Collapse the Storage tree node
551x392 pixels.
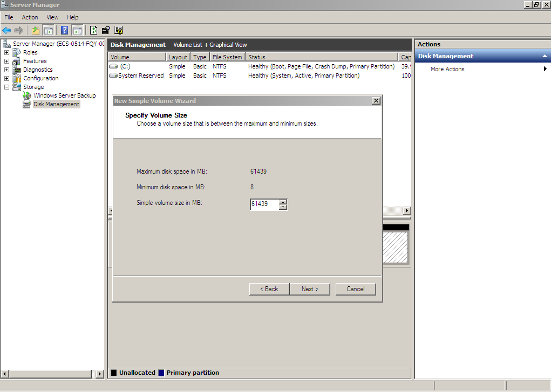6,87
